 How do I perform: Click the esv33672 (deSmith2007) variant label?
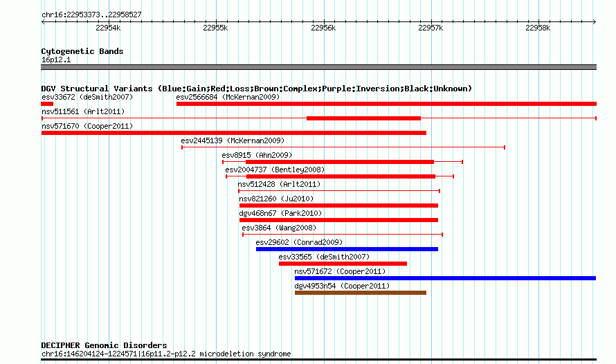tap(87, 97)
